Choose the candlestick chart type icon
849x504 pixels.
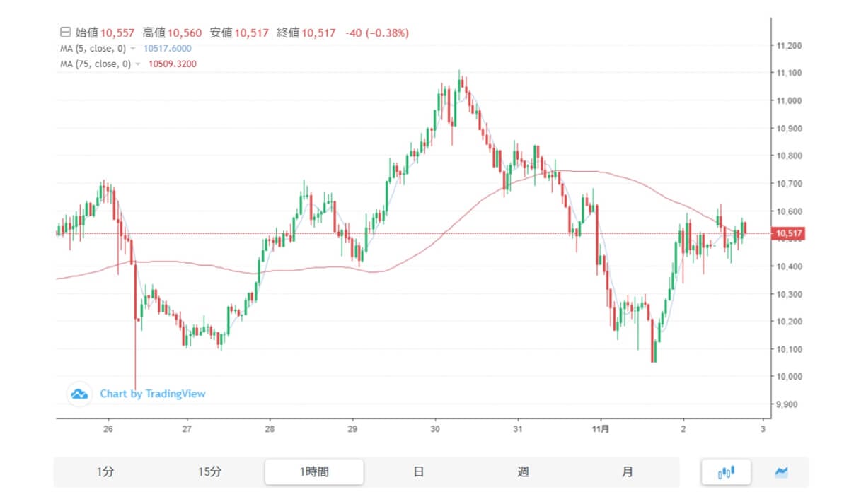(x=727, y=472)
